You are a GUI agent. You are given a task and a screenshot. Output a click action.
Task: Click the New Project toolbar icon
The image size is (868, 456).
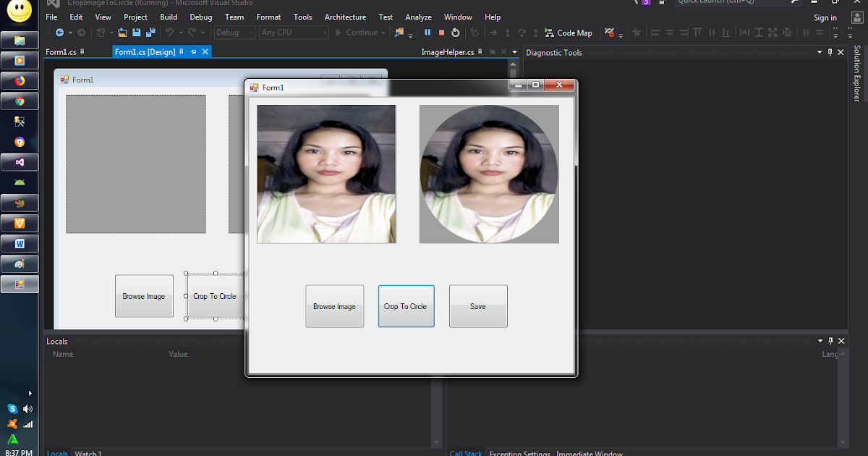click(101, 33)
